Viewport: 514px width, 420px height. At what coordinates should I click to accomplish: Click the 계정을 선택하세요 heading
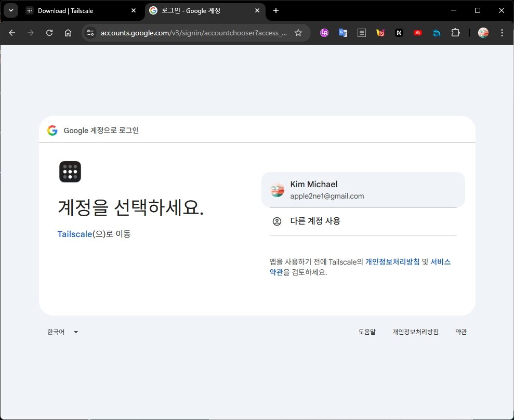[x=131, y=207]
